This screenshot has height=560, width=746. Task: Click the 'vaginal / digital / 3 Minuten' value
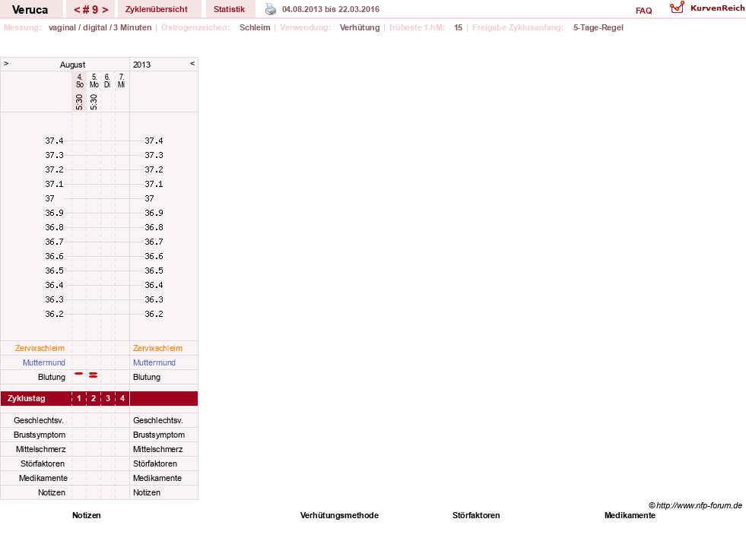(100, 27)
